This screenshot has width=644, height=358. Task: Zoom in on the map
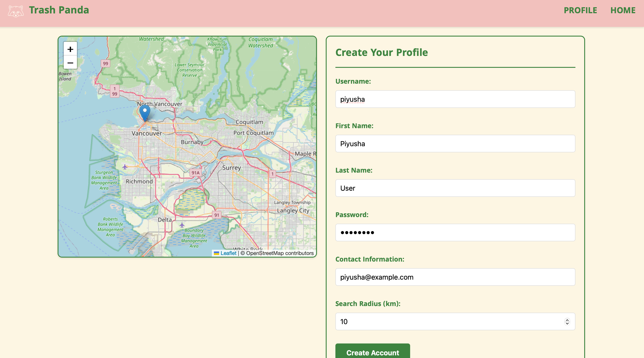pyautogui.click(x=70, y=49)
